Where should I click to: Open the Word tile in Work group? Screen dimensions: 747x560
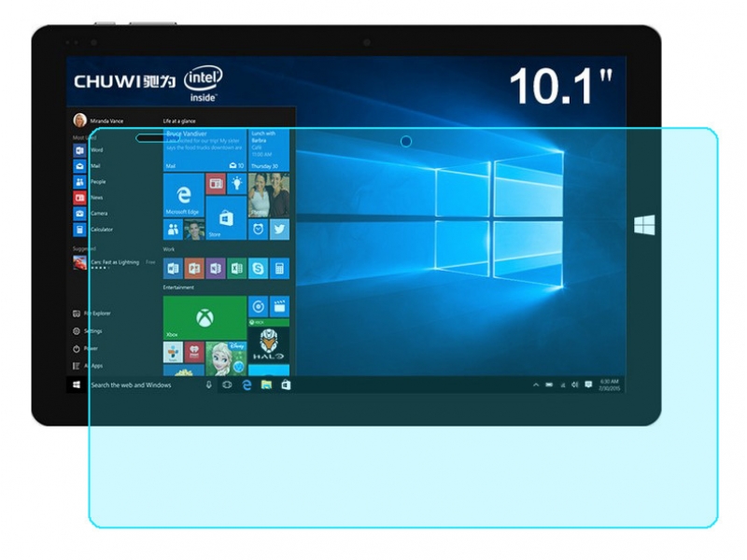coord(173,269)
